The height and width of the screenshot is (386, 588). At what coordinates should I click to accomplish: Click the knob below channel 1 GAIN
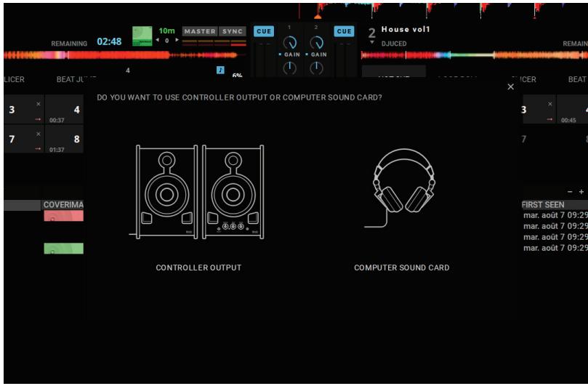[x=289, y=68]
